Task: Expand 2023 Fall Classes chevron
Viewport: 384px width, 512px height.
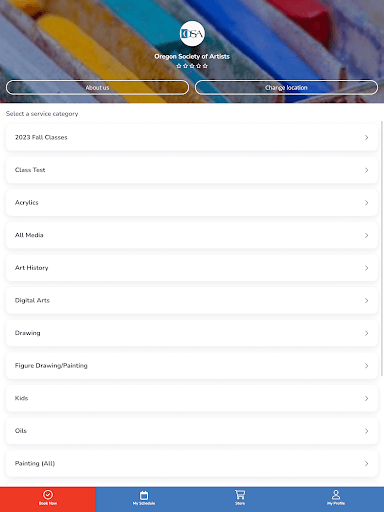Action: 366,137
